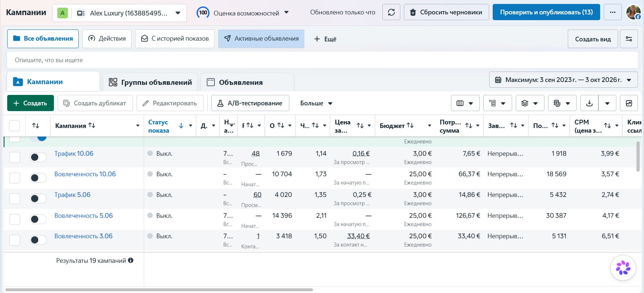
Task: Open the columns layout icon menu
Action: click(465, 103)
